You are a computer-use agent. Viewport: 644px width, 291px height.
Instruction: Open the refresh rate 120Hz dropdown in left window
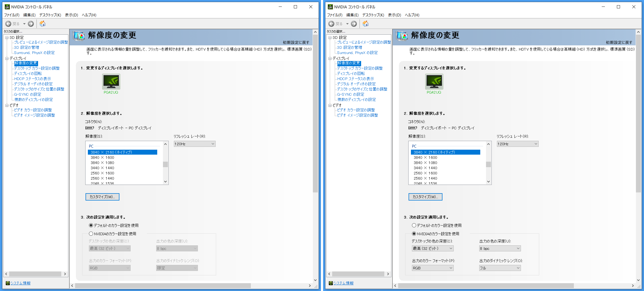click(195, 144)
